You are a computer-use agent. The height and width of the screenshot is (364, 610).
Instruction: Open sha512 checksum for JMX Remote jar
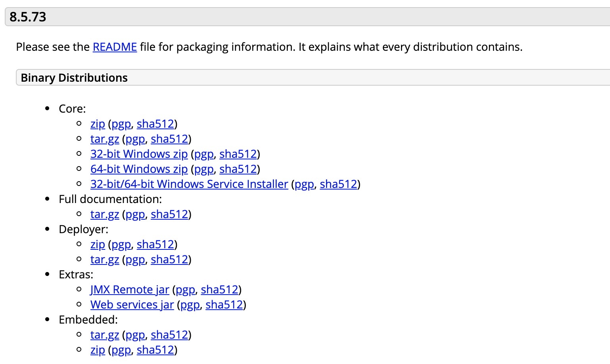(x=220, y=289)
